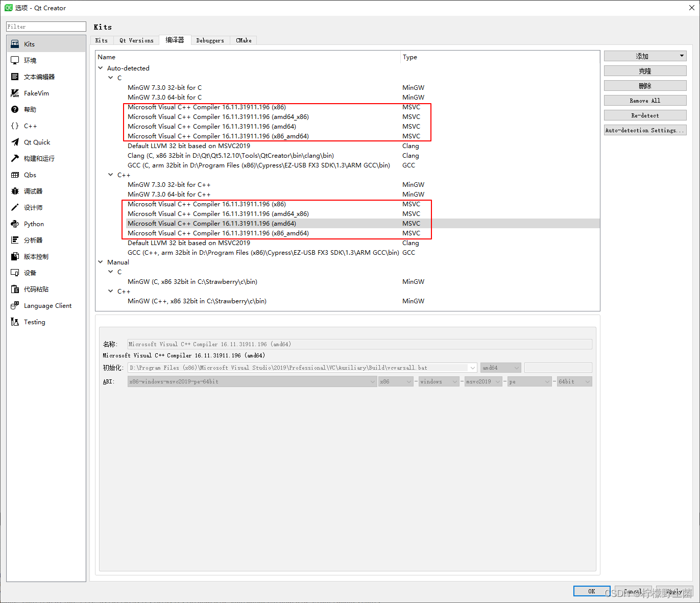Image resolution: width=700 pixels, height=603 pixels.
Task: Open the x86-windows-msvc2019-pe-64bit ABI dropdown
Action: click(x=252, y=381)
